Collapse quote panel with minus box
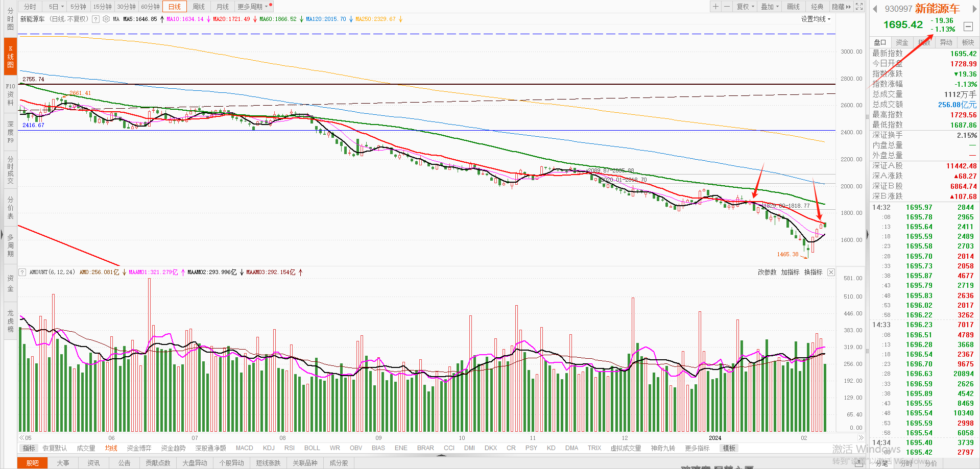 coord(968,27)
